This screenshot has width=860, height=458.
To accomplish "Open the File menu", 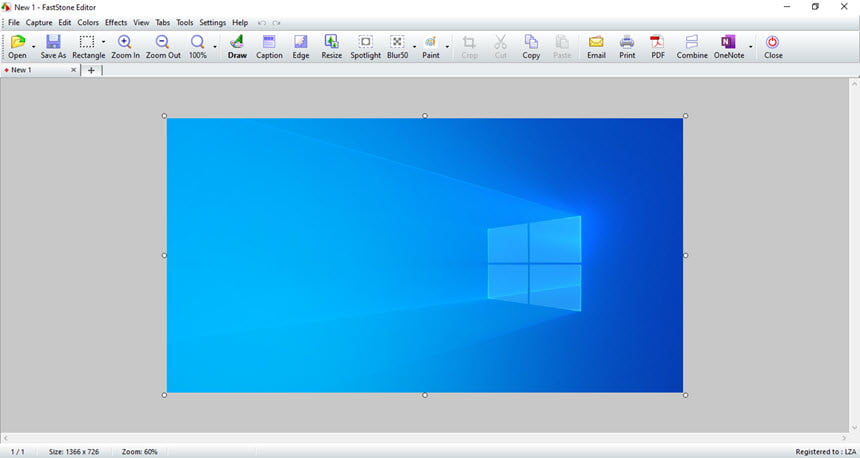I will [x=14, y=22].
